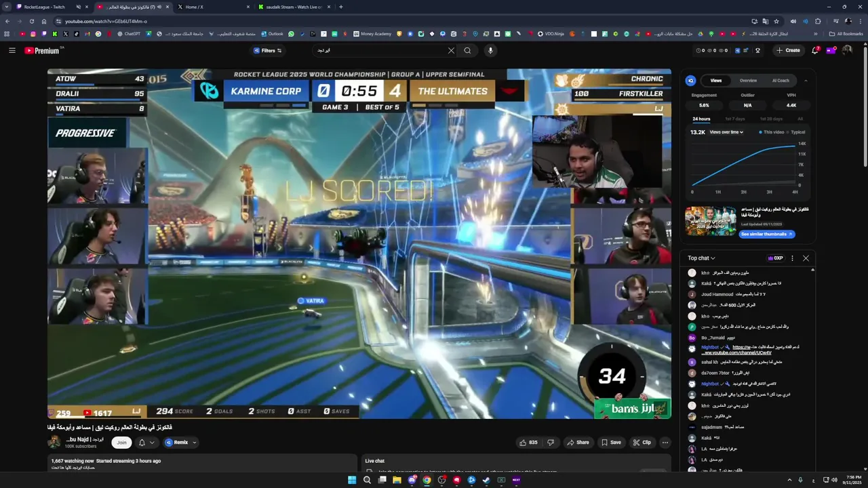
Task: Open a new browser tab
Action: (x=340, y=7)
